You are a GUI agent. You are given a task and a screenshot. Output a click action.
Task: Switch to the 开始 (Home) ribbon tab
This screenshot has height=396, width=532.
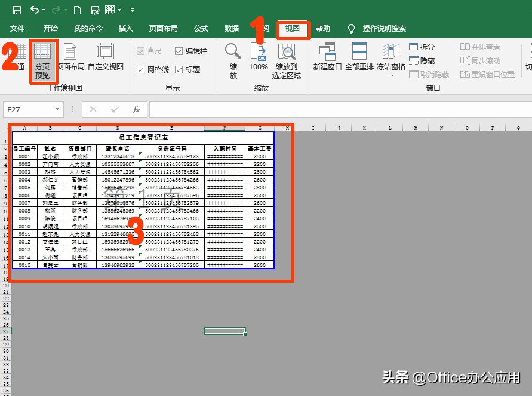tap(50, 27)
